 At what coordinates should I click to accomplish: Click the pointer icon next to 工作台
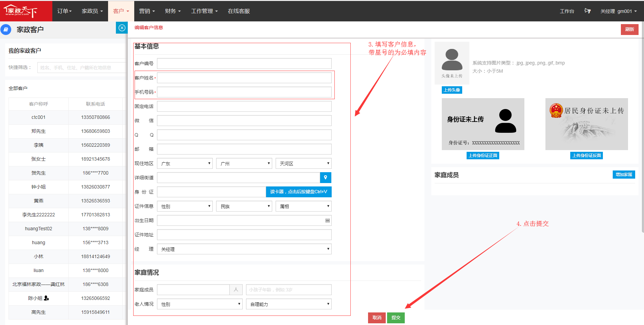pyautogui.click(x=587, y=11)
